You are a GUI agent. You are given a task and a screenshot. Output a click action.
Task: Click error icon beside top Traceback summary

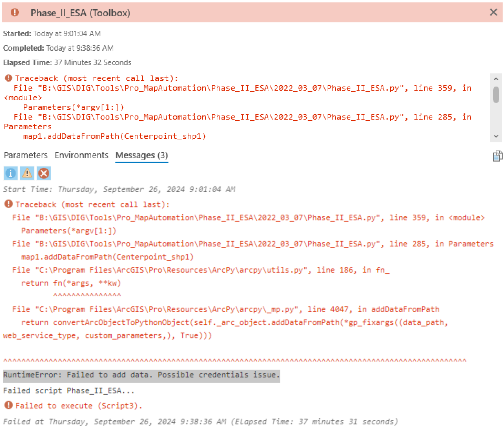9,78
